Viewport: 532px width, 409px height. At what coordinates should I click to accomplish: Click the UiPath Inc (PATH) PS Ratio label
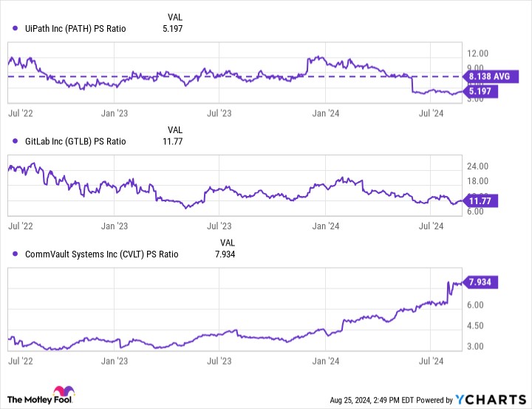click(x=75, y=29)
